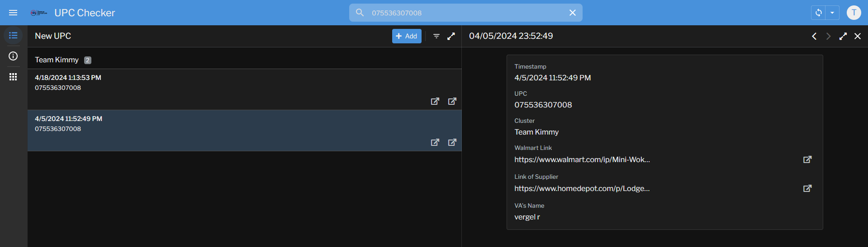Click the UPC Checker app logo

38,13
